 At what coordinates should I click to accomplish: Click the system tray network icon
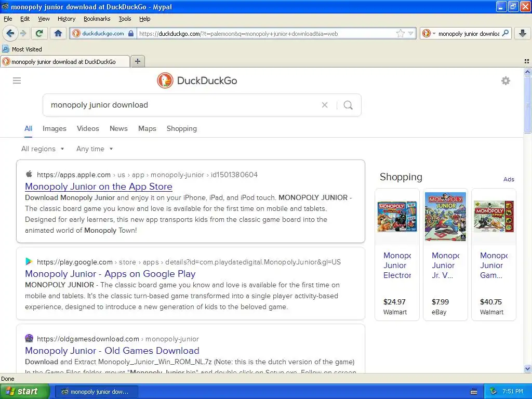(x=493, y=392)
